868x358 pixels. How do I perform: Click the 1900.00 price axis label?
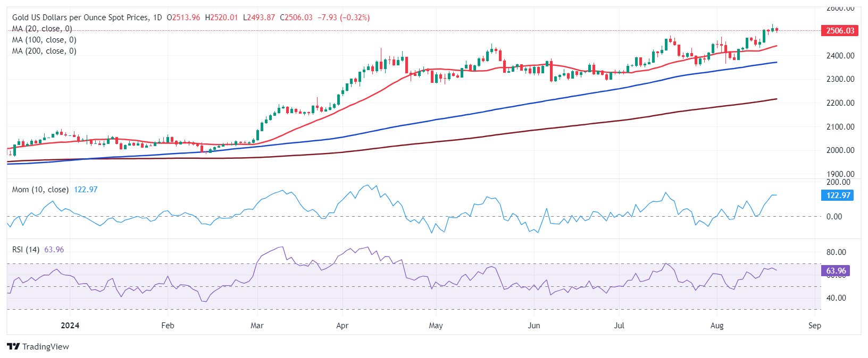[x=840, y=174]
